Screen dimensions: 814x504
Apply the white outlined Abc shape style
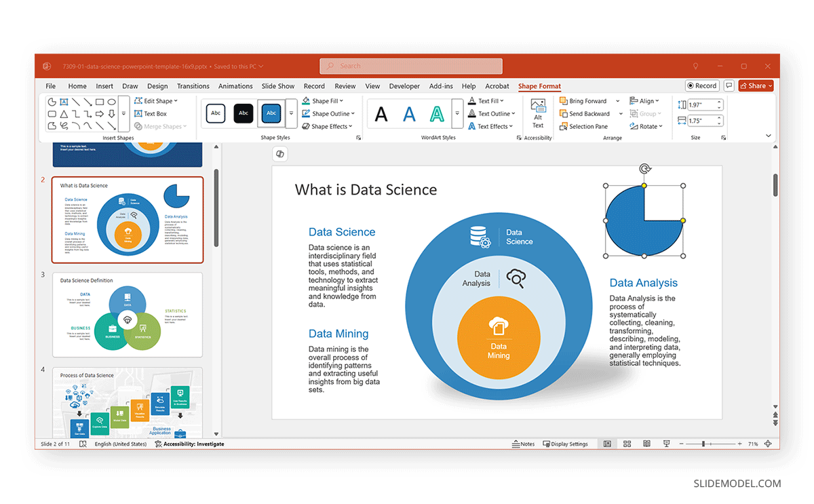[216, 113]
